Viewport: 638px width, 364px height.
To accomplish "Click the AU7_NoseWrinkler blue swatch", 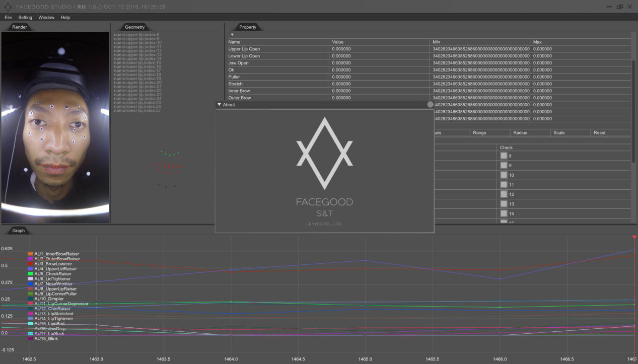I will click(31, 284).
